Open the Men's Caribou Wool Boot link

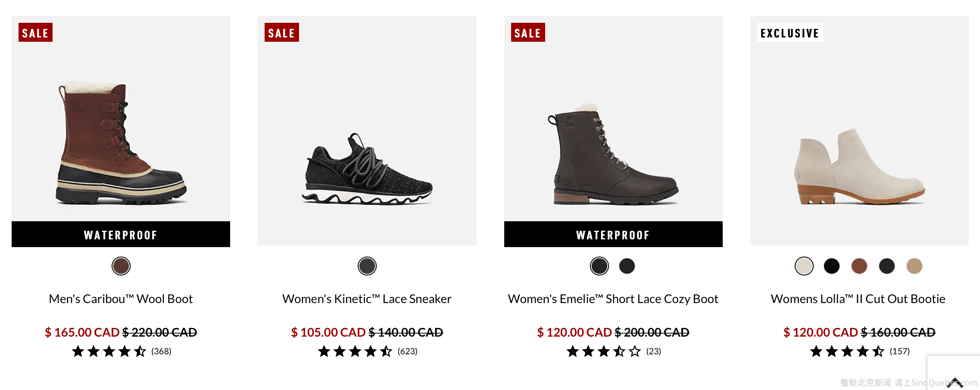point(121,299)
